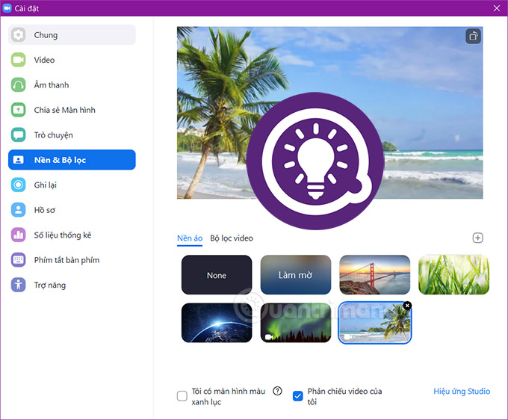The width and height of the screenshot is (508, 420).
Task: Select the Làm mờ blur background
Action: point(296,275)
